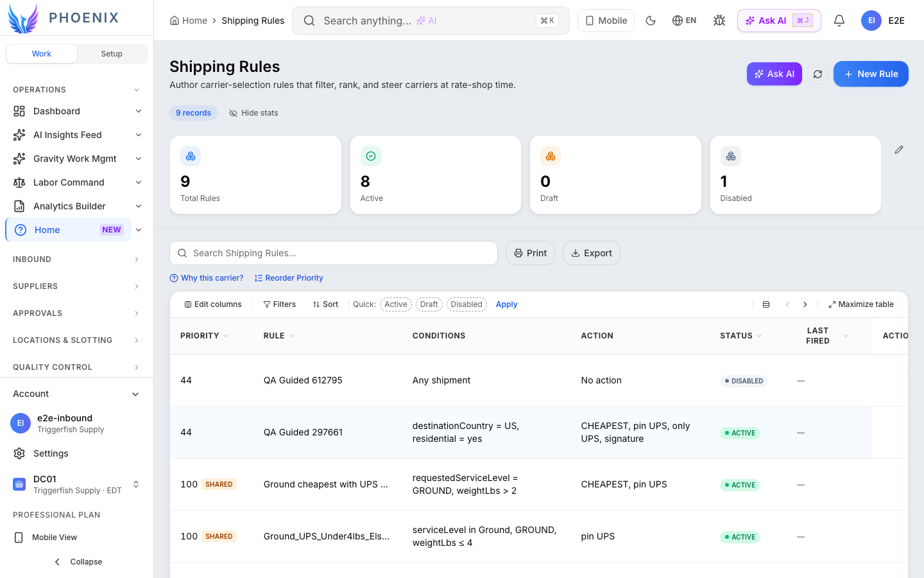
Task: Expand the SUPPLIERS section
Action: 76,286
